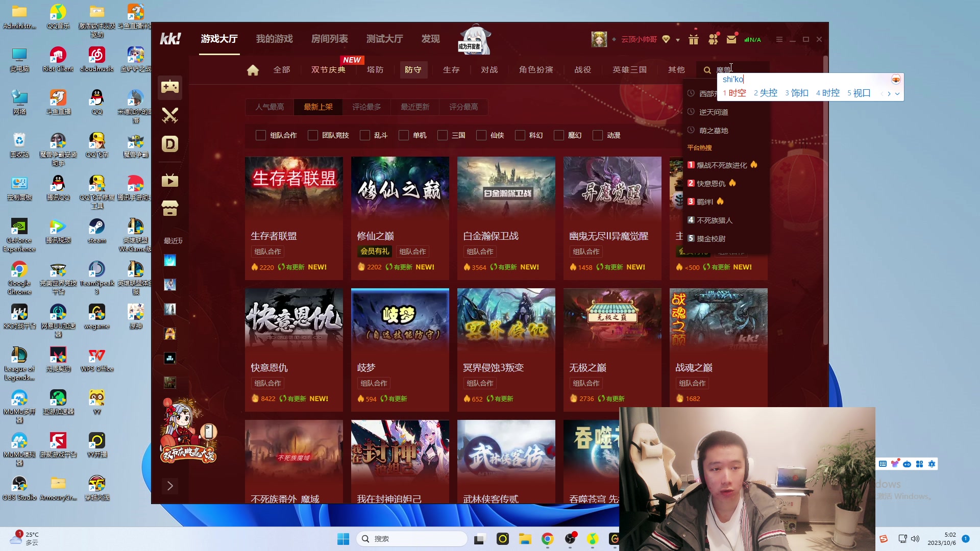The height and width of the screenshot is (551, 980).
Task: Select the 塔防 category
Action: [375, 70]
